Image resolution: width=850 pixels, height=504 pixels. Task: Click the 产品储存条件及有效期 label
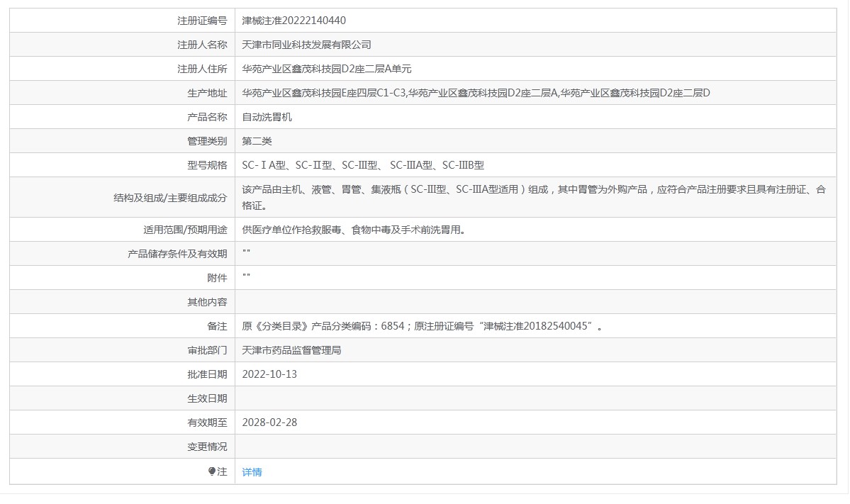177,254
